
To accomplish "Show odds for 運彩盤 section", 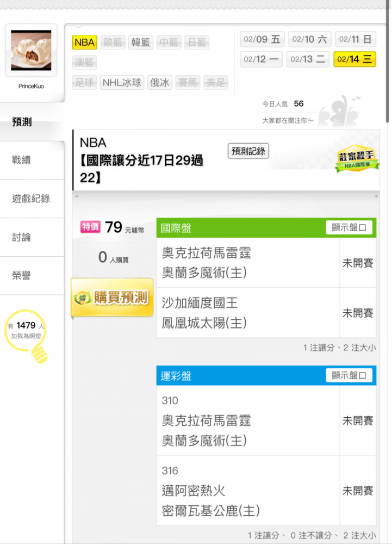I will (349, 375).
